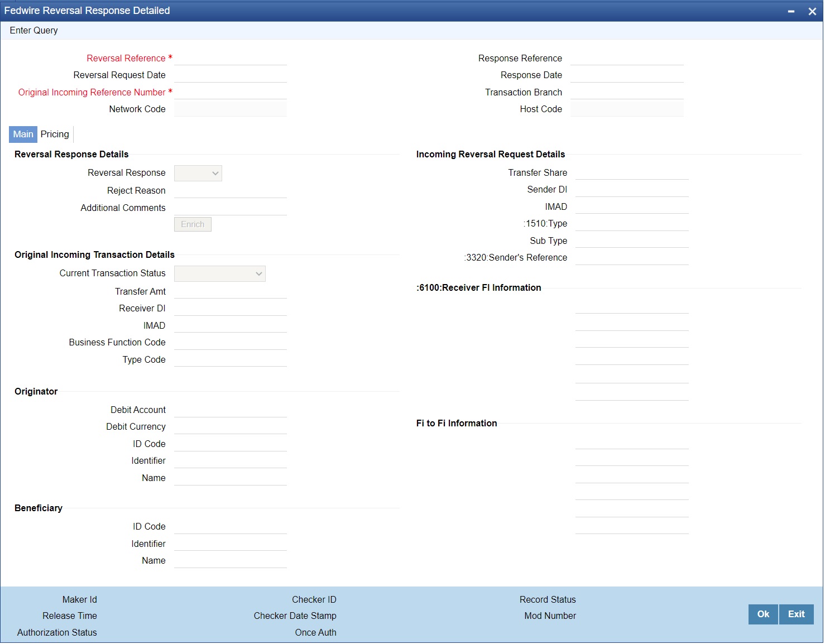Click IMAD field under Incoming Reversal Request
825x644 pixels.
[632, 207]
